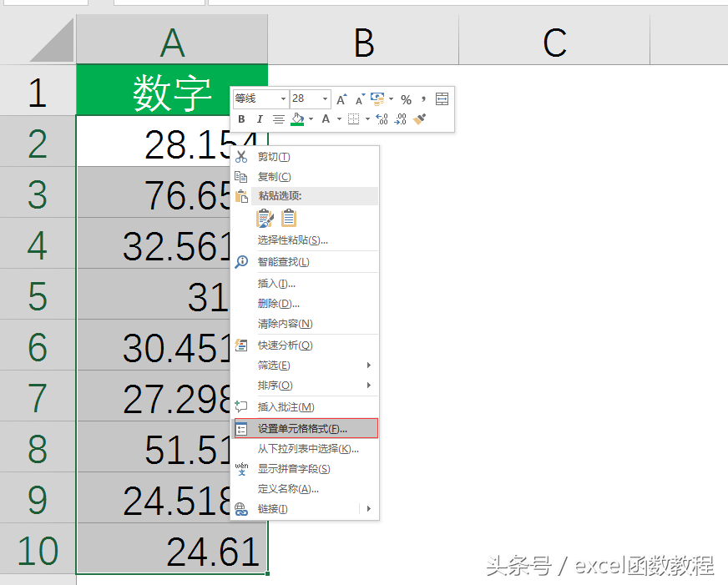Apply comma style format

[x=423, y=99]
